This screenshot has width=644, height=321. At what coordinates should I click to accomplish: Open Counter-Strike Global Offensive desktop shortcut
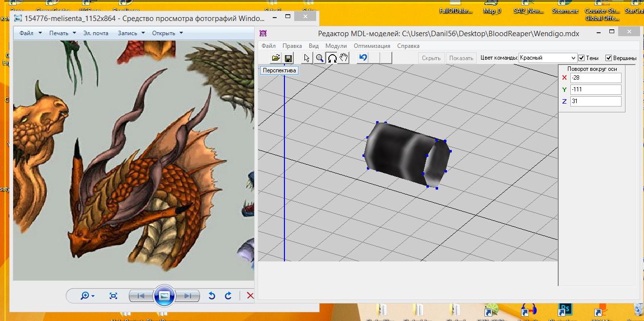point(604,10)
